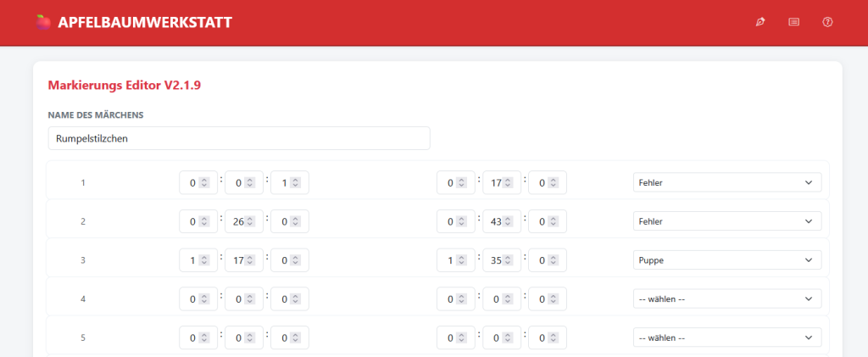This screenshot has width=868, height=357.
Task: Click row 3 end minutes stepper showing 35
Action: [x=508, y=260]
